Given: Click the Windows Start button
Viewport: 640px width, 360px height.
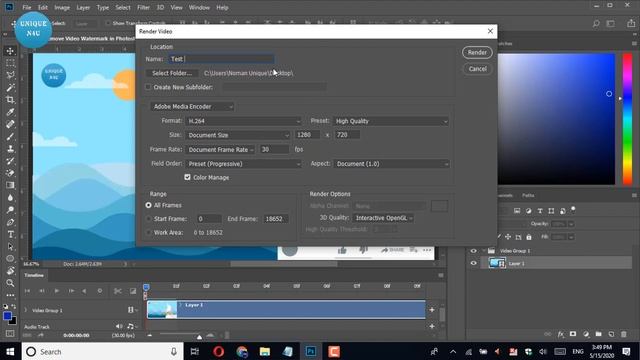Looking at the screenshot, I should pyautogui.click(x=10, y=351).
